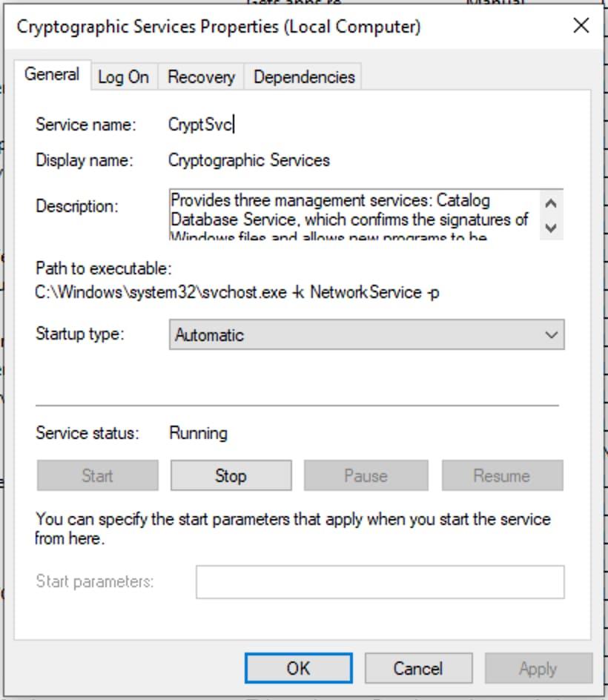The width and height of the screenshot is (608, 700).
Task: Stop the Cryptographic Services service
Action: (x=231, y=475)
